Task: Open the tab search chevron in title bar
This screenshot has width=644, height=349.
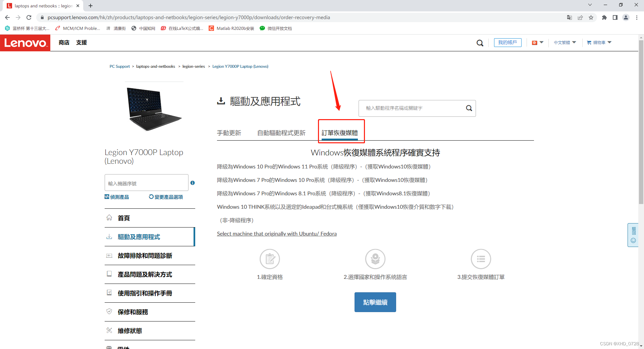Action: tap(590, 5)
